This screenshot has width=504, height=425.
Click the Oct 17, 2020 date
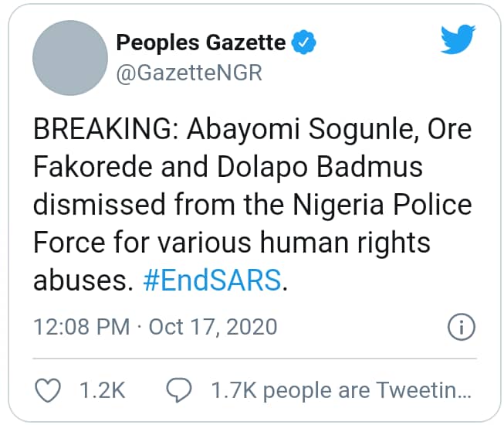[x=212, y=327]
